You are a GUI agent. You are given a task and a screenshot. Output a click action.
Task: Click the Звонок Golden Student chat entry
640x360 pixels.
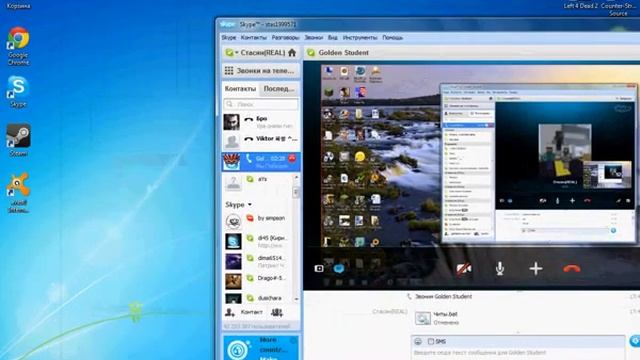pos(443,297)
